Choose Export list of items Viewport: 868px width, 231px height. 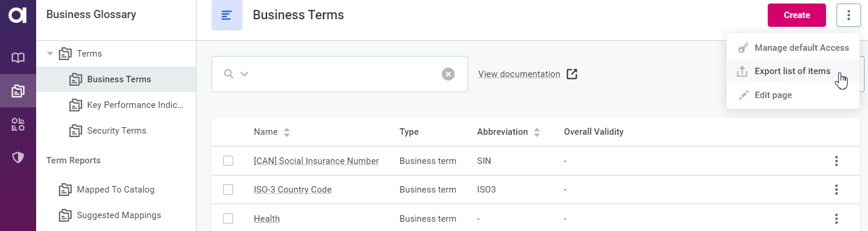click(793, 71)
